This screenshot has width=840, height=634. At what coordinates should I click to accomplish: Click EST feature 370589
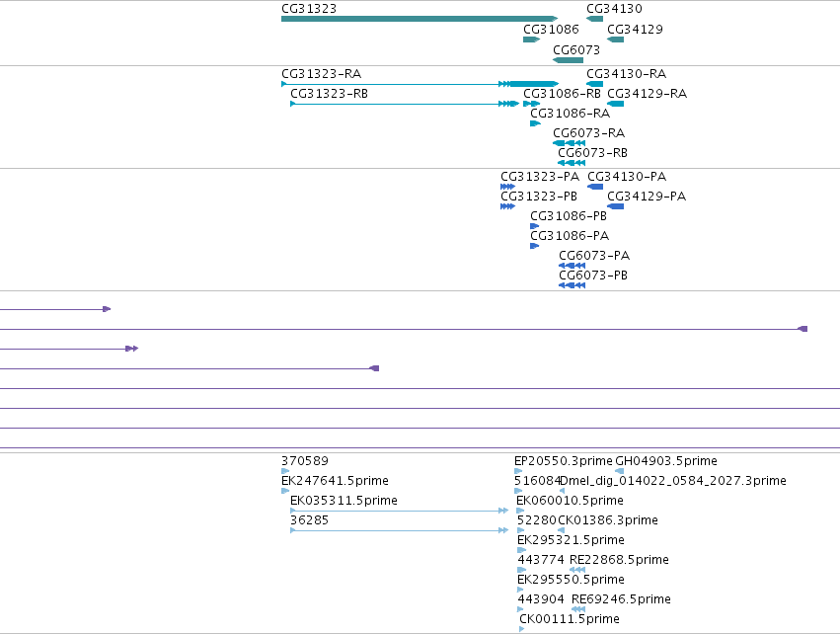[x=285, y=471]
